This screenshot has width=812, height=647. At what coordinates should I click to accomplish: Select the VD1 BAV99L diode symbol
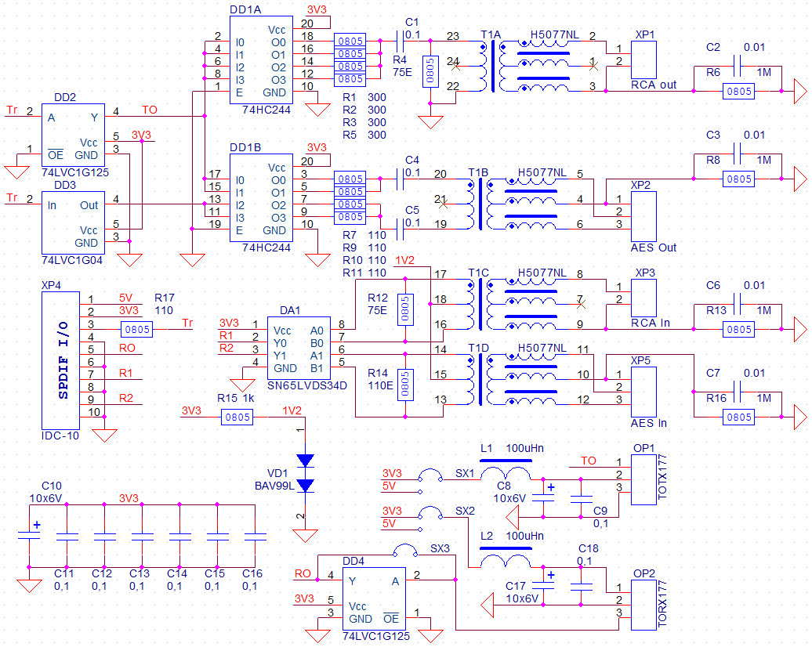[x=305, y=473]
